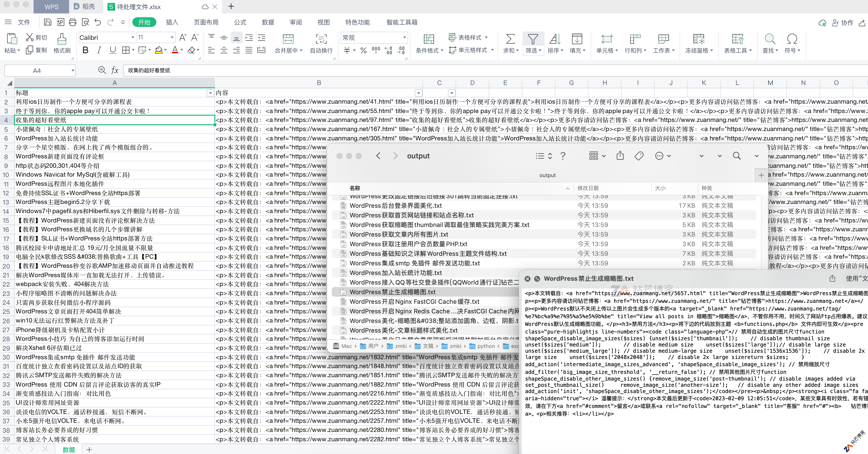Viewport: 868px width, 454px height.
Task: Sort Finder list by 修改日期 column header
Action: click(588, 188)
